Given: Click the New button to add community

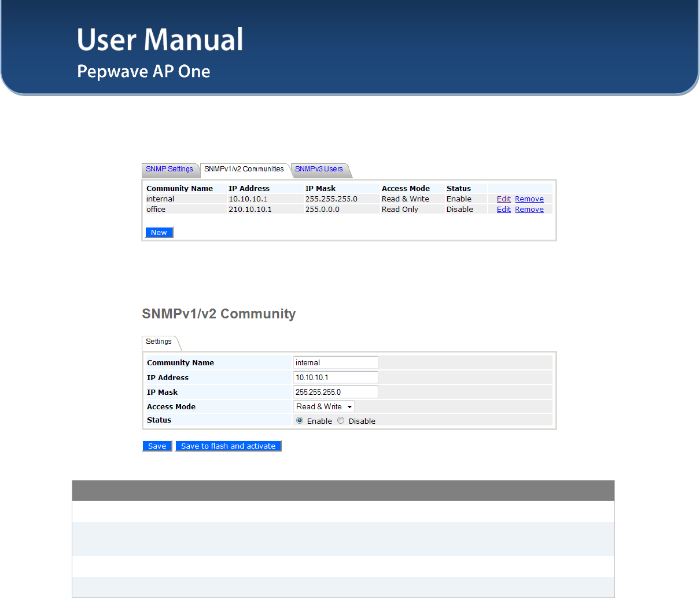Looking at the screenshot, I should tap(159, 233).
